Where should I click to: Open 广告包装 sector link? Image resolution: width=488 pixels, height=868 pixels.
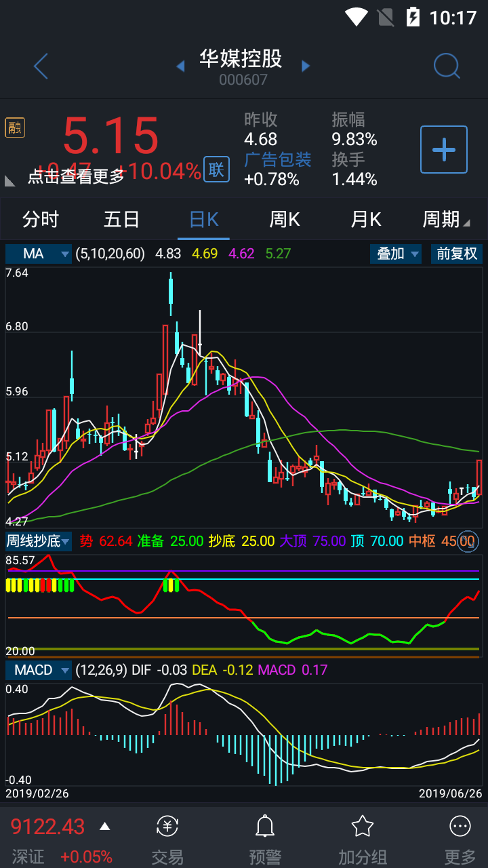pyautogui.click(x=278, y=159)
